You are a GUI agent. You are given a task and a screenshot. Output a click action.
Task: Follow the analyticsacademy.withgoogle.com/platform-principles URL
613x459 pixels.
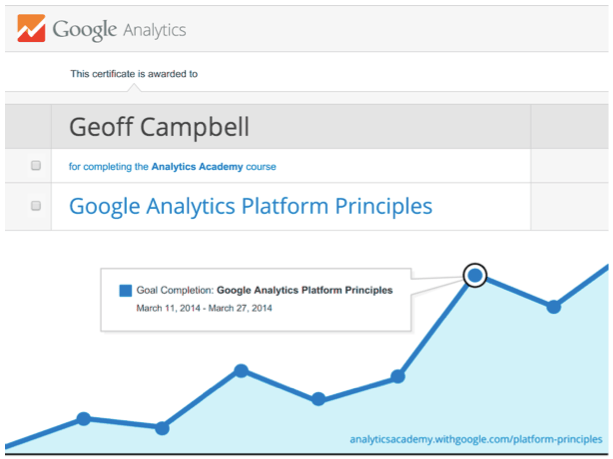tap(477, 438)
